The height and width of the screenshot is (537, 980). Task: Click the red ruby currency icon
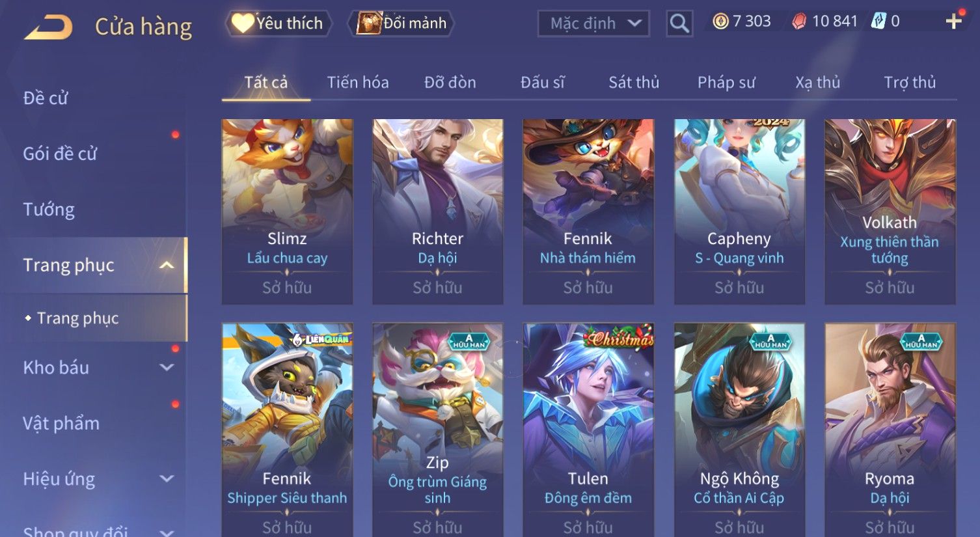click(x=799, y=21)
